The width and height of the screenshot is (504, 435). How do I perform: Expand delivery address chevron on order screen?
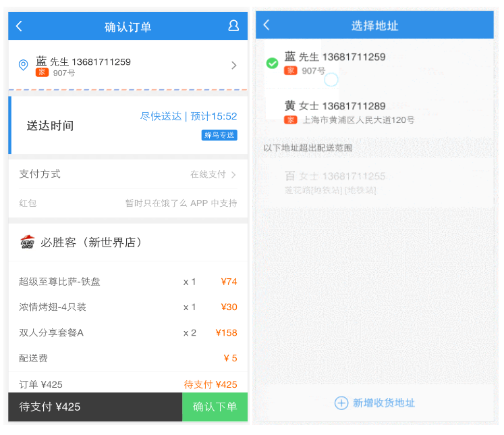tap(234, 66)
